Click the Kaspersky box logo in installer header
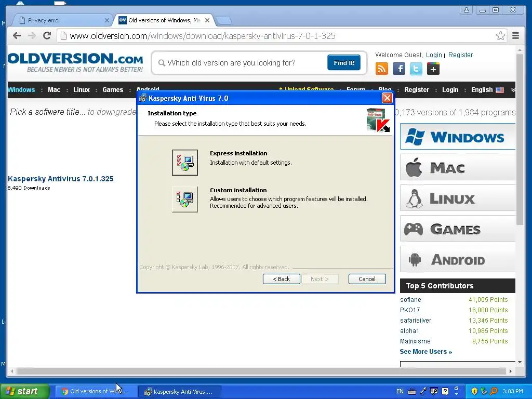This screenshot has width=532, height=399. [378, 120]
